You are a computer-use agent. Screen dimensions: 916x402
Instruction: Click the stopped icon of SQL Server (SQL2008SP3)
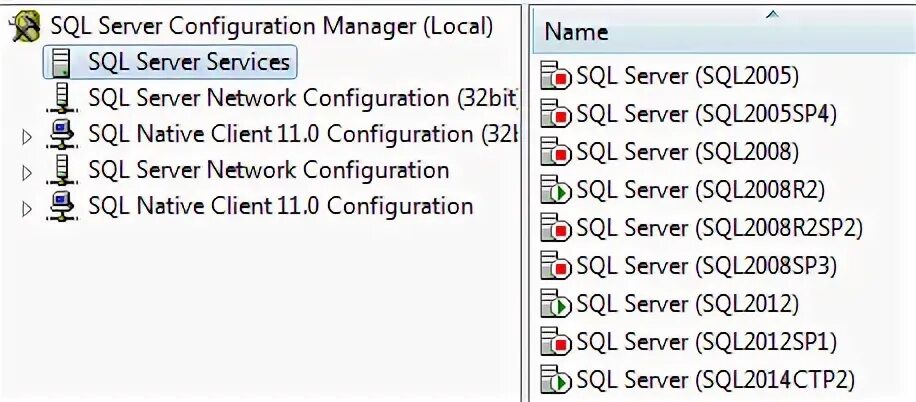coord(555,266)
